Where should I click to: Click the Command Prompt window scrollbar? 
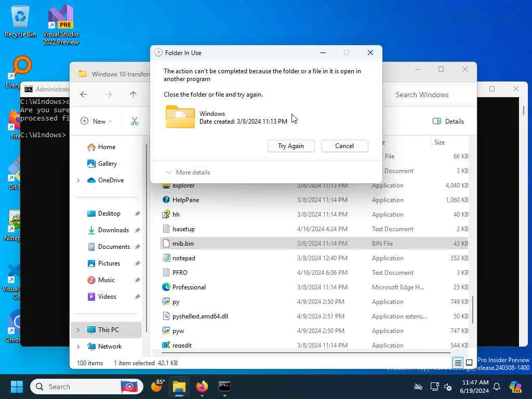click(523, 111)
